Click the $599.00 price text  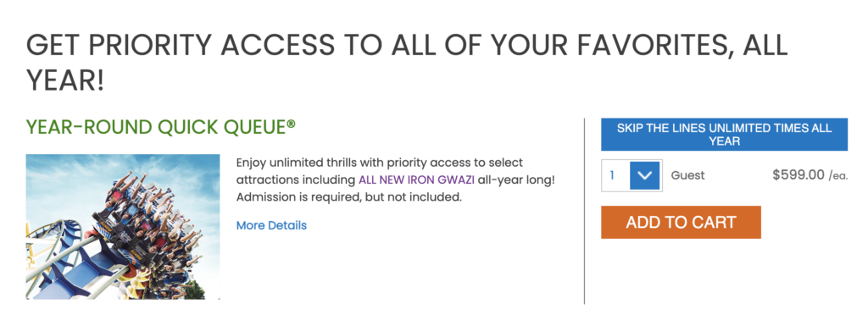798,175
